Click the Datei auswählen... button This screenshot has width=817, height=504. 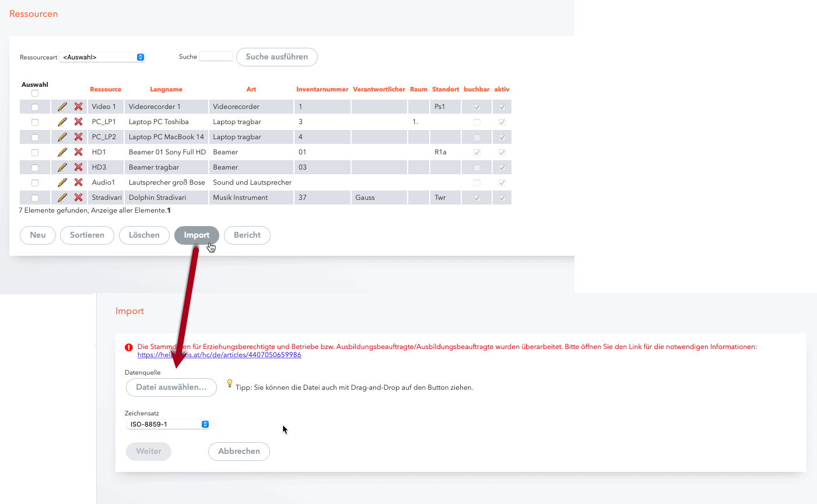(171, 387)
